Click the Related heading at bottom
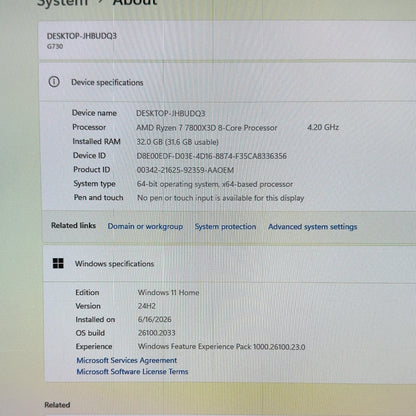This screenshot has width=416, height=416. (57, 405)
